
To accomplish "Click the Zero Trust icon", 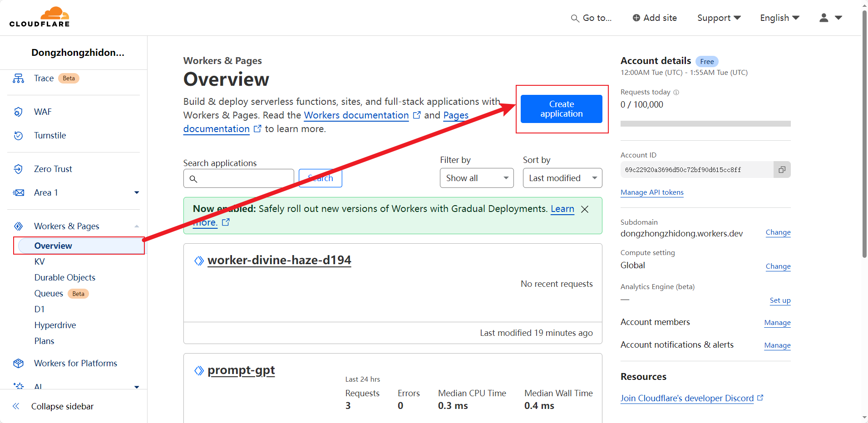I will pyautogui.click(x=18, y=168).
